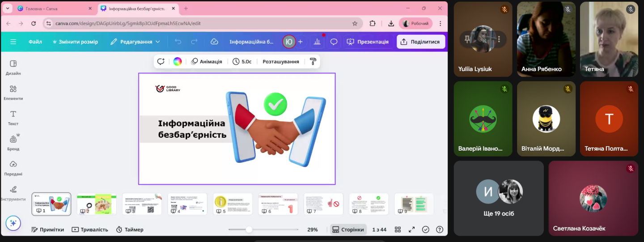This screenshot has width=644, height=242.
Task: Click Змінити розмір resize option
Action: coord(75,42)
